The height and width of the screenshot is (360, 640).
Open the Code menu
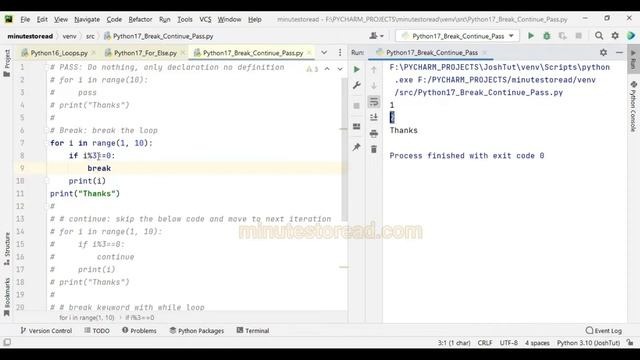(114, 19)
